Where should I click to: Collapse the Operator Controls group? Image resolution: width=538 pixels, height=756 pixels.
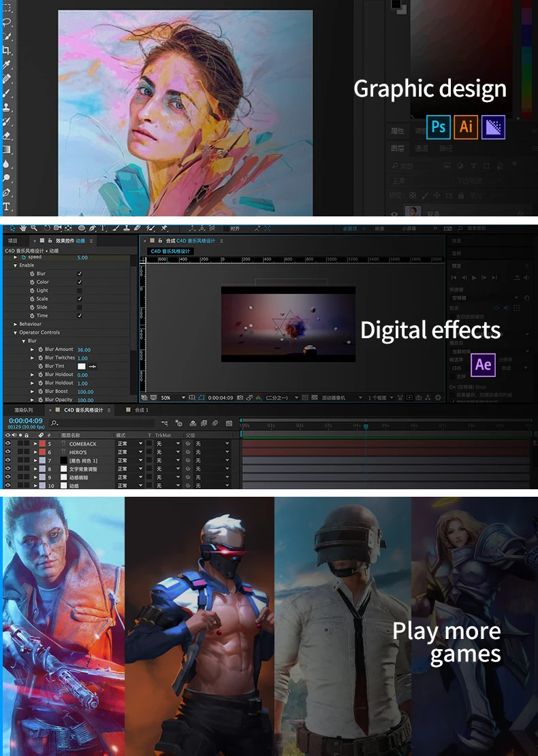(16, 333)
